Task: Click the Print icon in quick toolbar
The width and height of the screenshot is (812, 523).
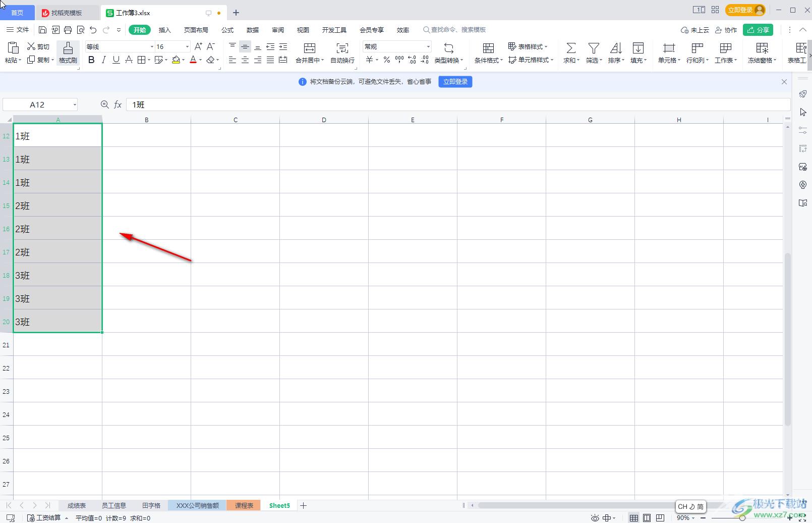Action: pos(68,30)
